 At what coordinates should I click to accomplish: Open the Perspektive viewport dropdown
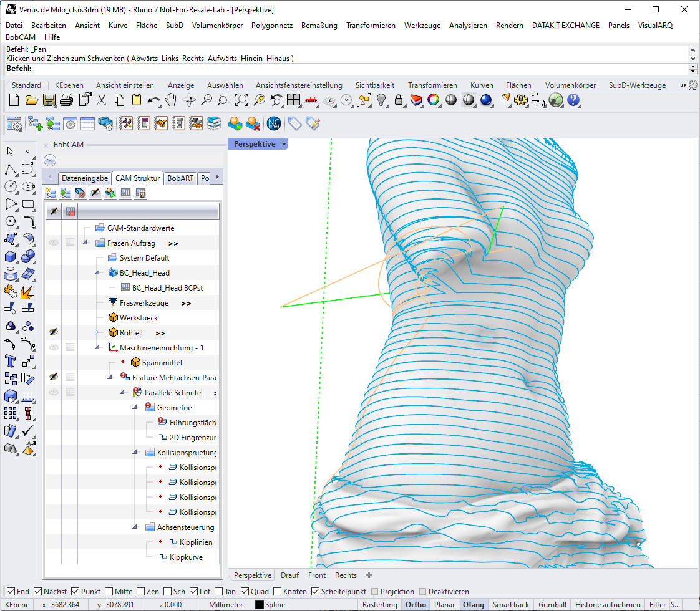coord(284,143)
